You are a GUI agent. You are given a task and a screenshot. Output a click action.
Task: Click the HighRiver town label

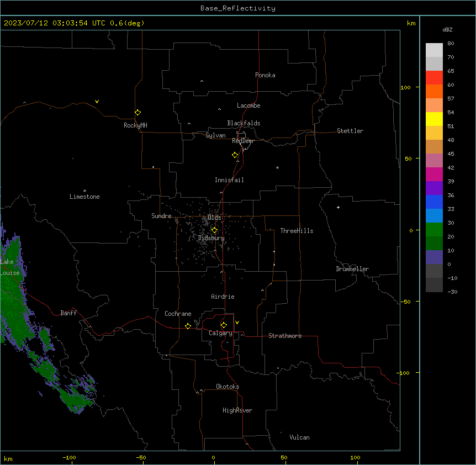[237, 410]
